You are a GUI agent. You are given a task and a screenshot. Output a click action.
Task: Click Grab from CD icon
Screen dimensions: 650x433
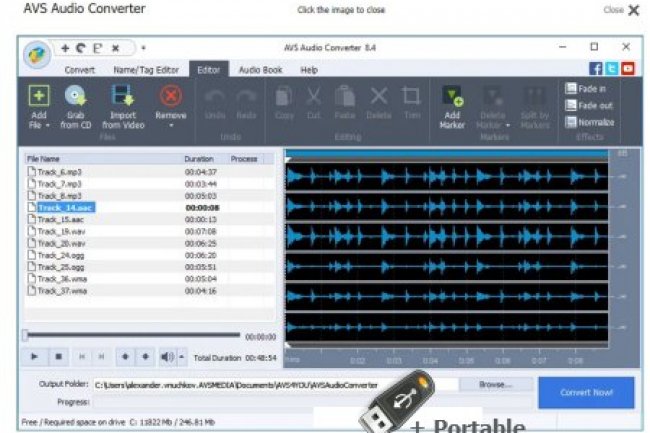click(76, 96)
